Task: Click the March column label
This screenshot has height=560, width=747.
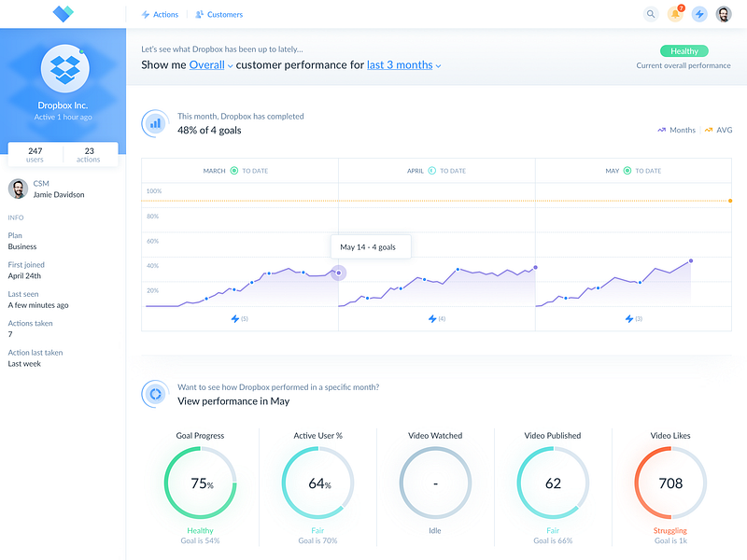Action: pyautogui.click(x=214, y=171)
